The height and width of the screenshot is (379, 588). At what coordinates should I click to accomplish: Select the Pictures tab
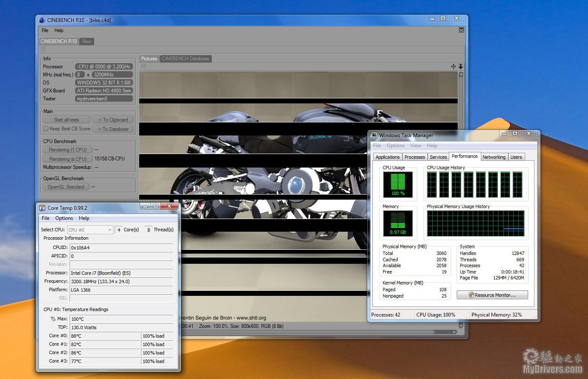(x=149, y=59)
